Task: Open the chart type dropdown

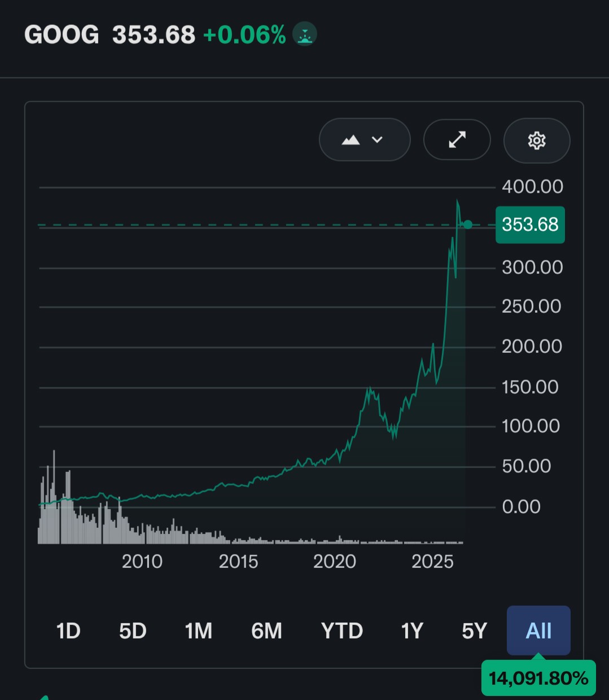Action: coord(365,139)
